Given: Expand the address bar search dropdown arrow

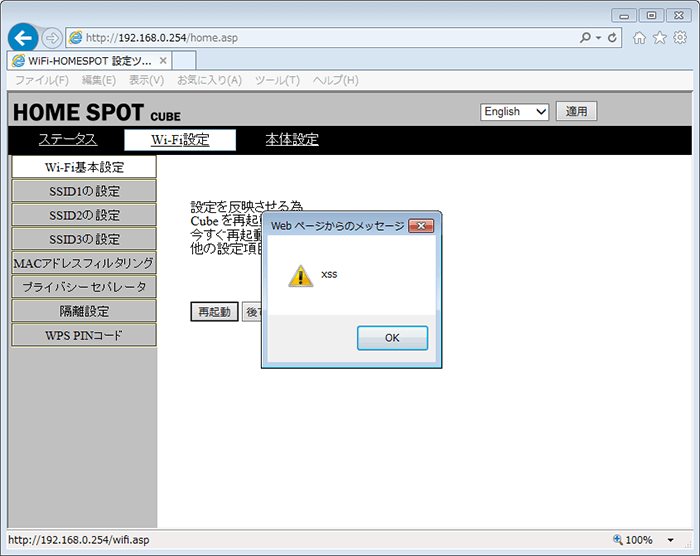Looking at the screenshot, I should pyautogui.click(x=598, y=38).
